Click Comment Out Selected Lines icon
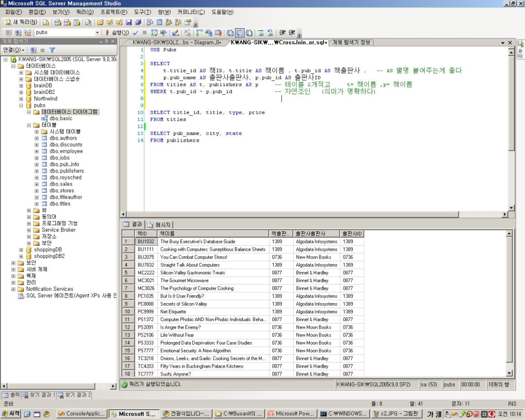This screenshot has width=525, height=420. coord(261,32)
